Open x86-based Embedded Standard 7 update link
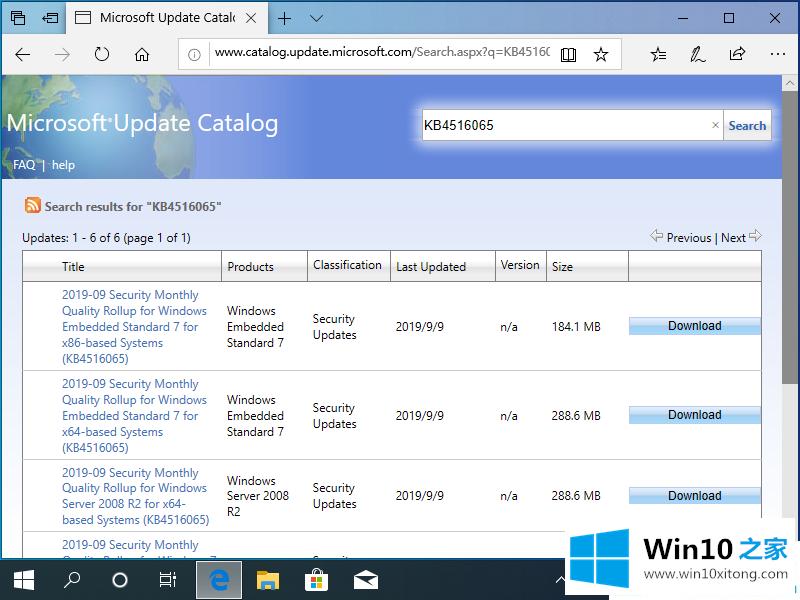Image resolution: width=800 pixels, height=600 pixels. click(134, 327)
